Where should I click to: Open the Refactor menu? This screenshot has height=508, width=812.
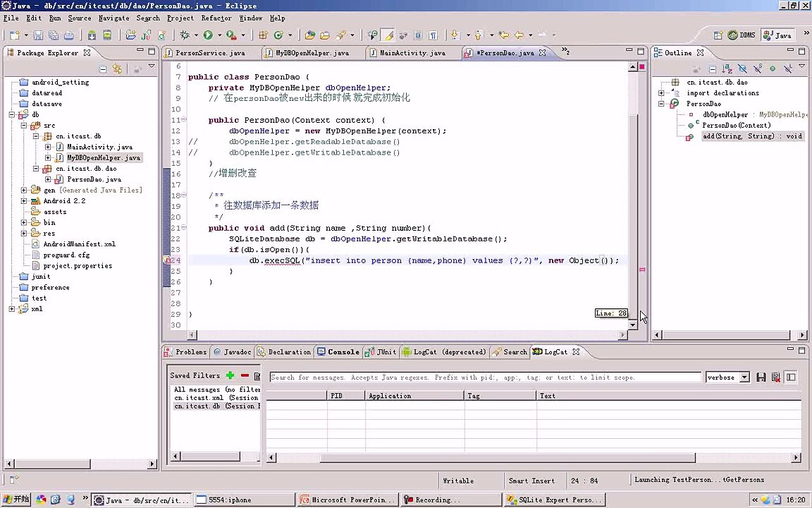216,18
